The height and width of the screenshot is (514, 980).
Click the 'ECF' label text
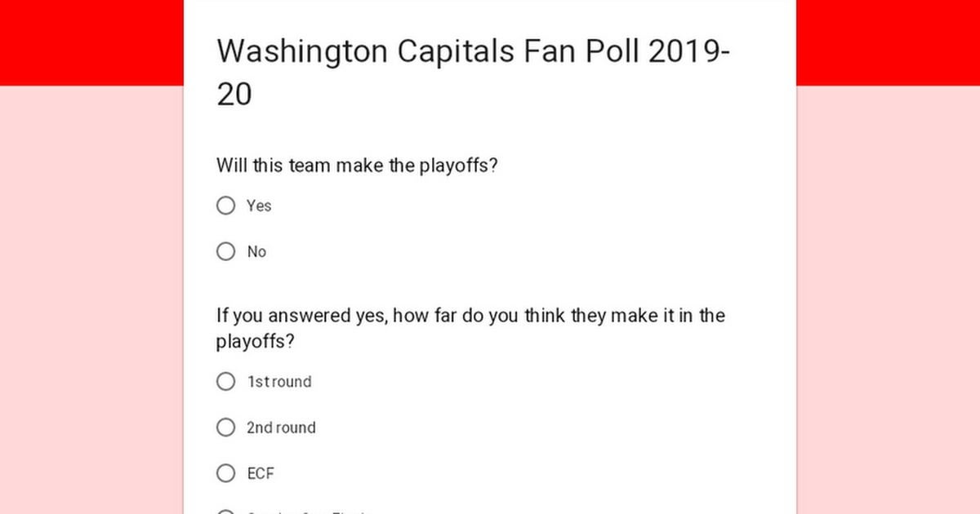point(261,472)
